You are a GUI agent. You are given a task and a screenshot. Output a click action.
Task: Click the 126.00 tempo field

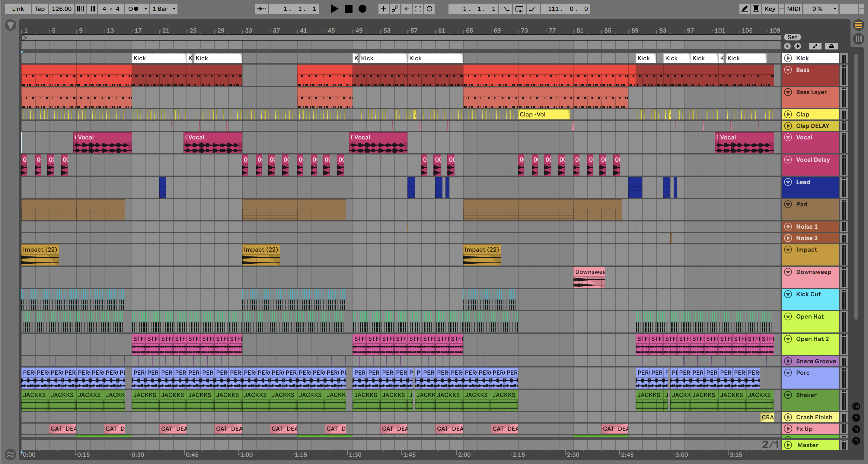(62, 9)
